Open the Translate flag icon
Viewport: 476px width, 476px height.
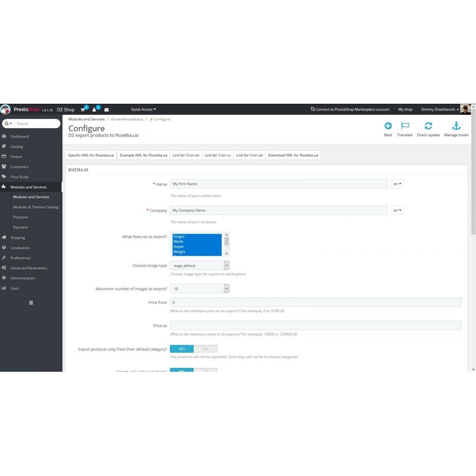[405, 126]
